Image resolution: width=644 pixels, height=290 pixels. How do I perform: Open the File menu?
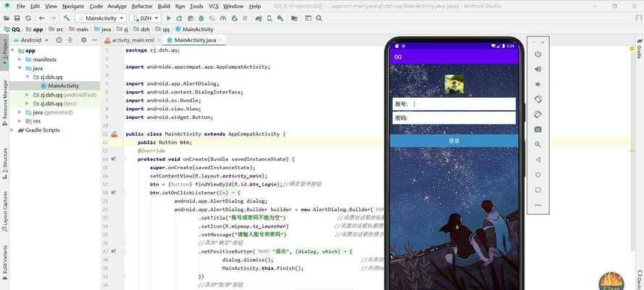pyautogui.click(x=20, y=6)
